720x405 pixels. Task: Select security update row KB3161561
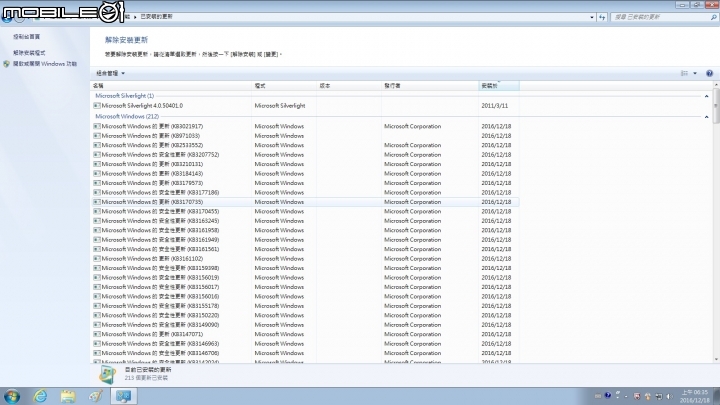[305, 249]
